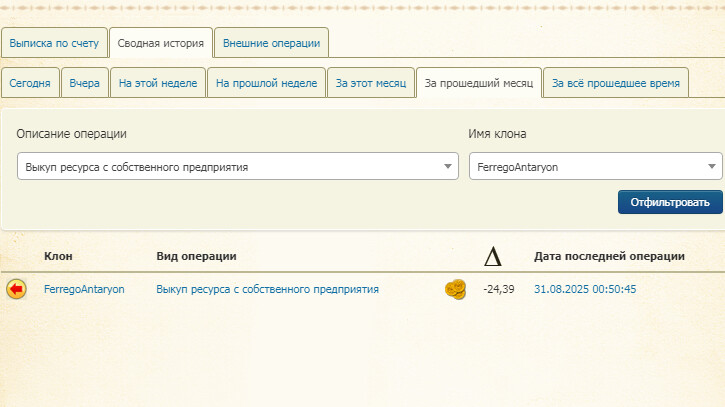Switch to the На этой неделе tab

(158, 83)
